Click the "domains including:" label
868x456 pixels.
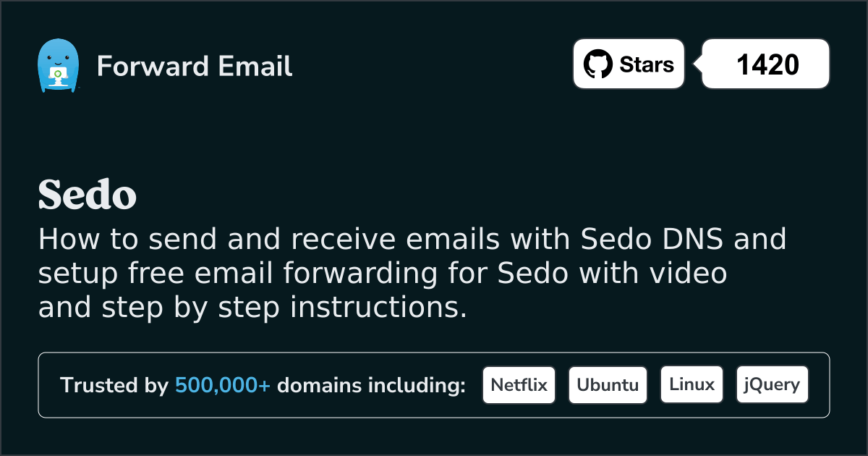(x=371, y=385)
